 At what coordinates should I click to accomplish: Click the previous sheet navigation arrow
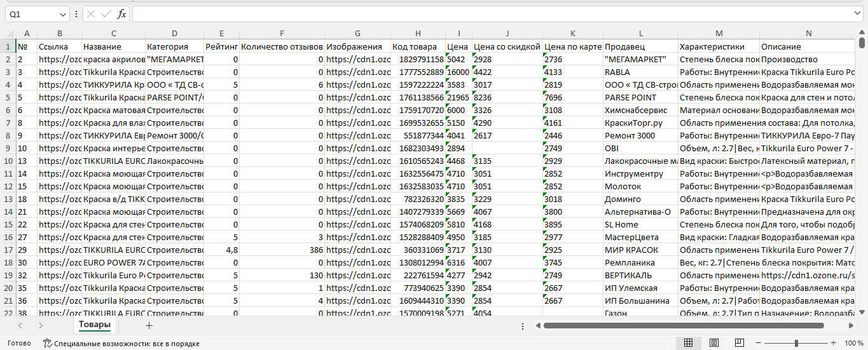point(20,325)
